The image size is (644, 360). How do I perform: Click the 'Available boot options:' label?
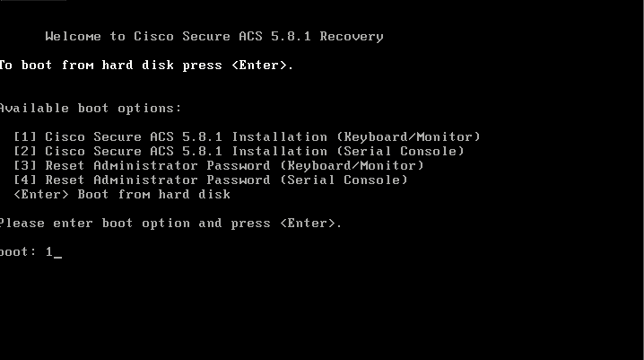tap(91, 109)
